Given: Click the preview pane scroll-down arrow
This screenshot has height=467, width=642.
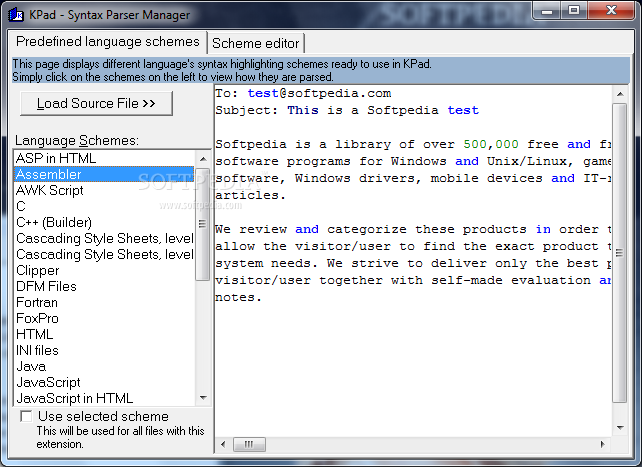Looking at the screenshot, I should click(620, 428).
